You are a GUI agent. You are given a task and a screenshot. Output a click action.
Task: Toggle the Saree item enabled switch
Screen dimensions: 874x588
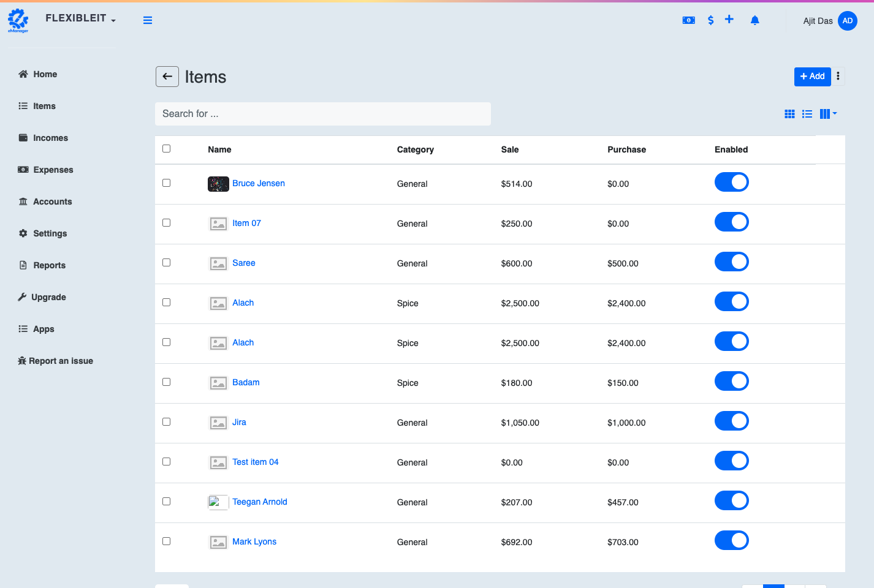(731, 262)
